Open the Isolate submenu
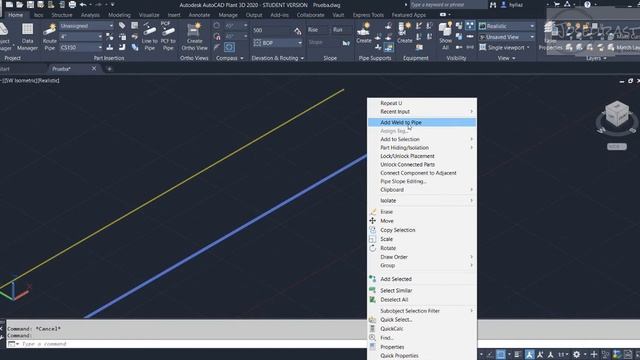Image resolution: width=640 pixels, height=360 pixels. coord(422,200)
